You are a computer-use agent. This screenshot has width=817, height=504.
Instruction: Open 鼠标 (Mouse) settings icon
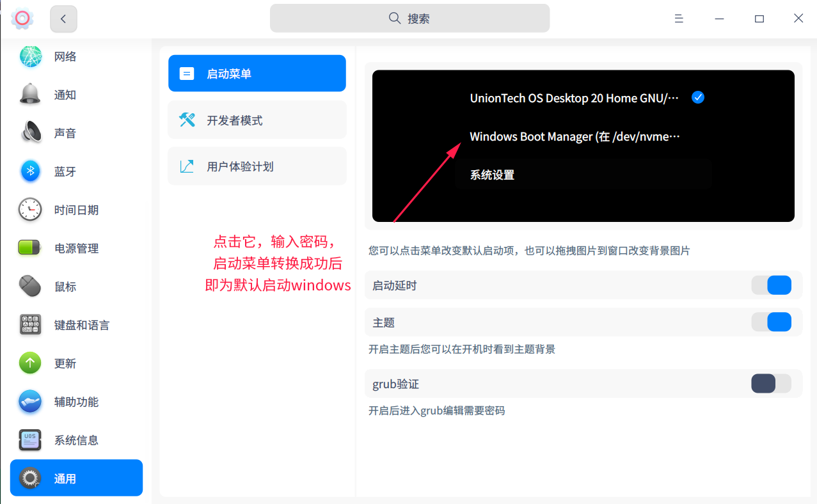tap(30, 287)
